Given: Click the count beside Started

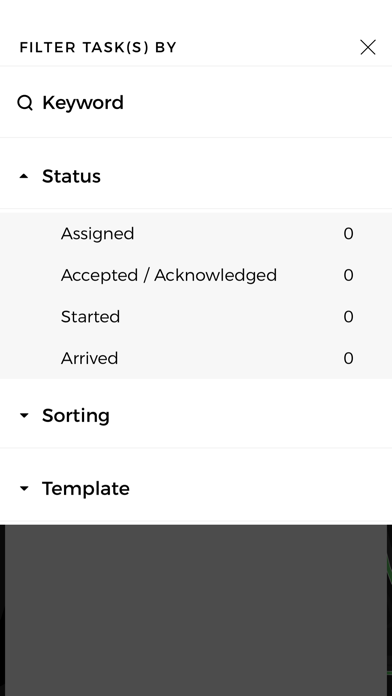Looking at the screenshot, I should pyautogui.click(x=348, y=316).
